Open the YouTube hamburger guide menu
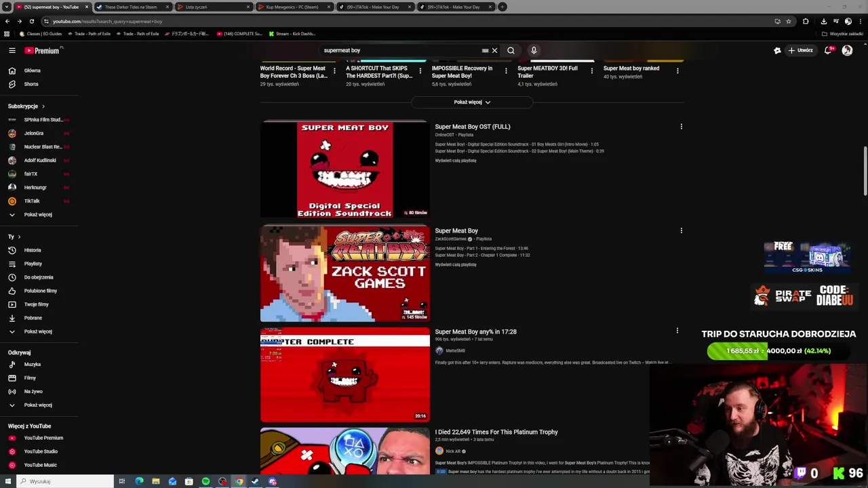The image size is (868, 488). click(x=12, y=50)
